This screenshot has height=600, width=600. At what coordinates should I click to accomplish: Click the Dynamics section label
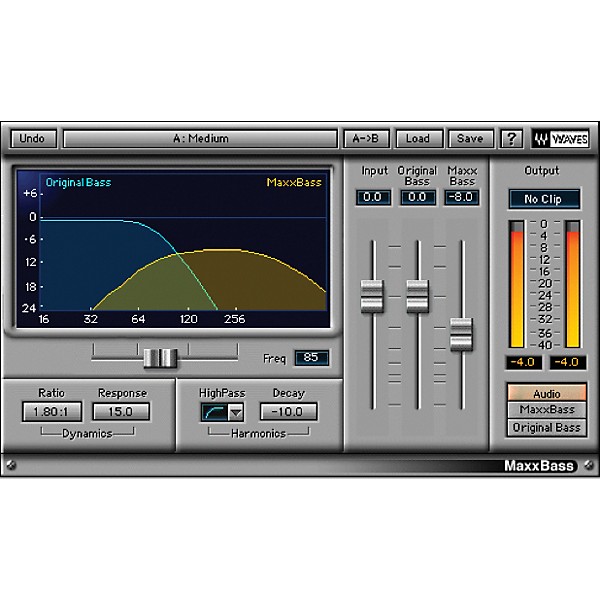87,434
